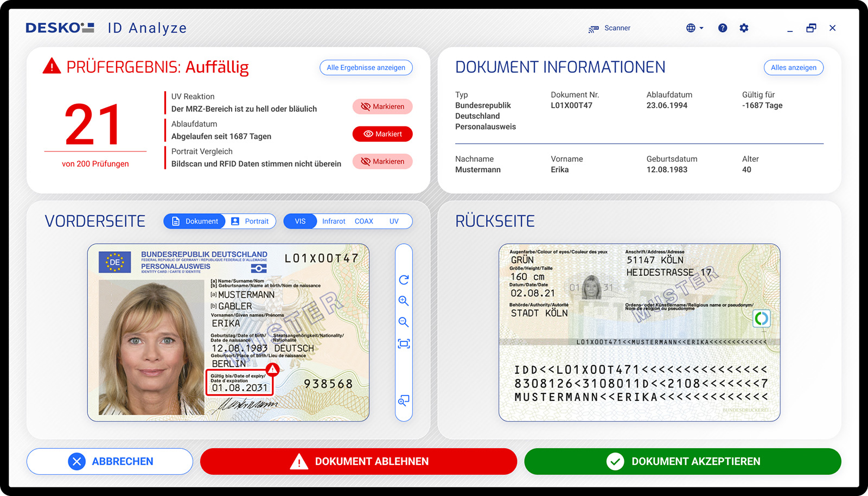This screenshot has height=496, width=868.
Task: Click the validity value '-1687 Tage'
Action: [762, 105]
